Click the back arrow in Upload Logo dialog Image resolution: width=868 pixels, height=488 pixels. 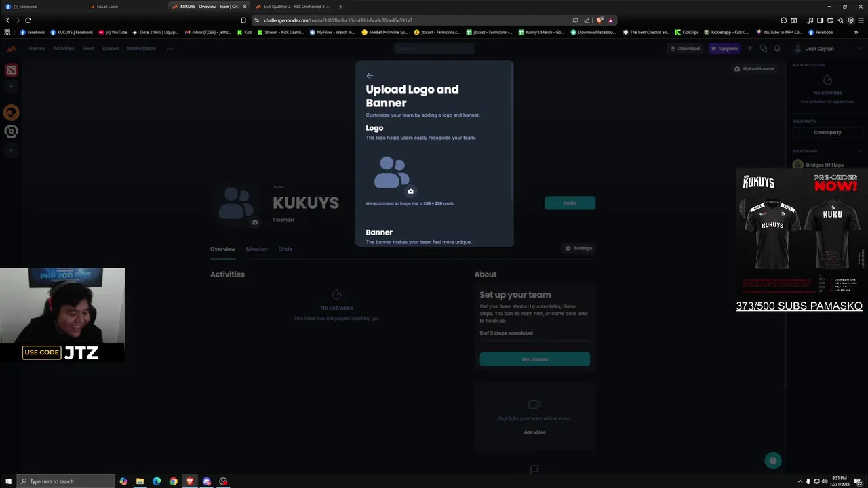pos(370,75)
